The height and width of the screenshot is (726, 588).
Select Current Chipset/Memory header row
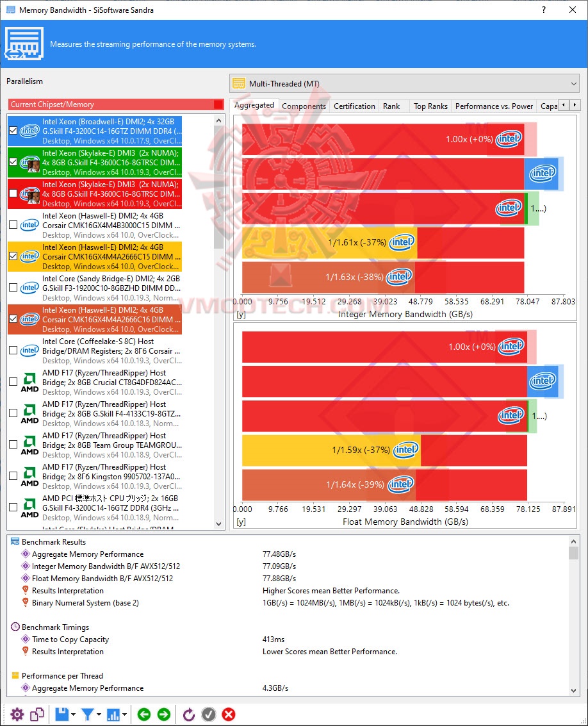coord(116,104)
